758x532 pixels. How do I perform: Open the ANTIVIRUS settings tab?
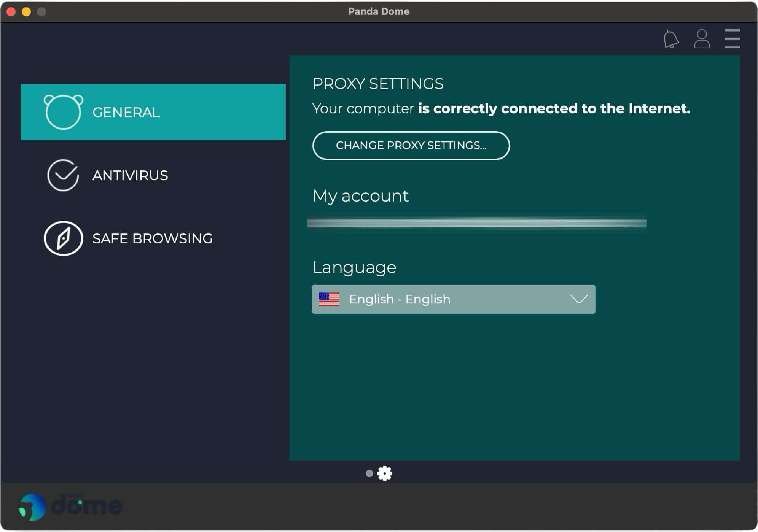(153, 175)
